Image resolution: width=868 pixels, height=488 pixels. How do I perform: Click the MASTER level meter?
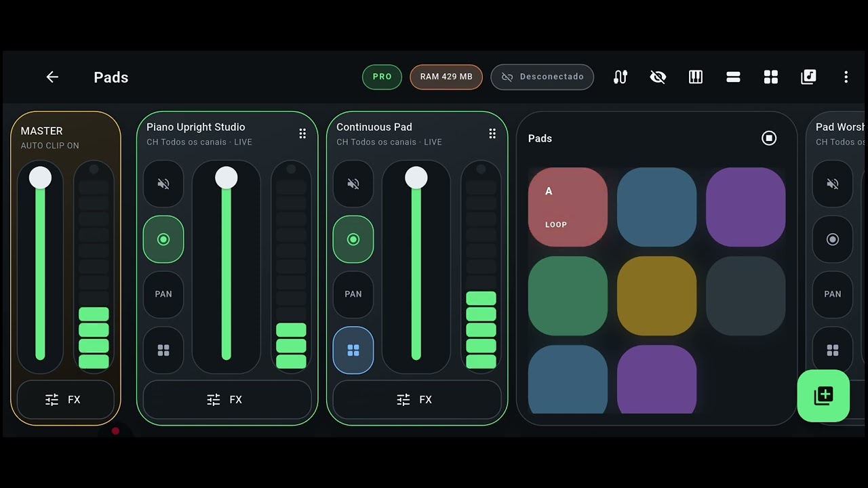[94, 266]
